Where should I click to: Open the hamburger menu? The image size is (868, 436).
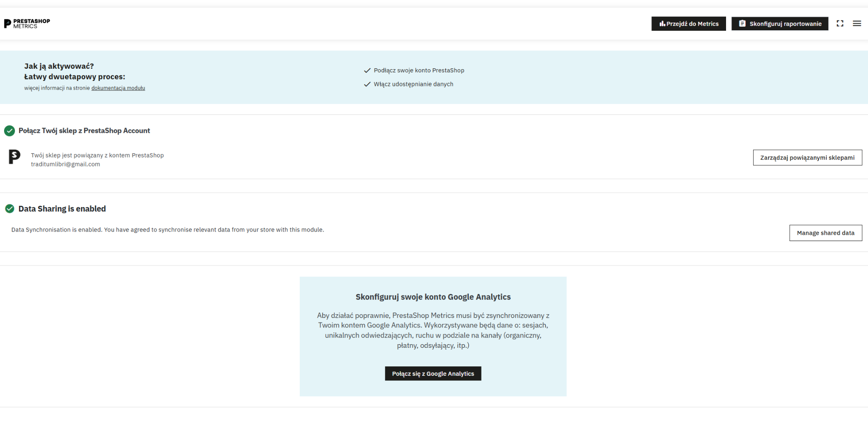coord(857,24)
